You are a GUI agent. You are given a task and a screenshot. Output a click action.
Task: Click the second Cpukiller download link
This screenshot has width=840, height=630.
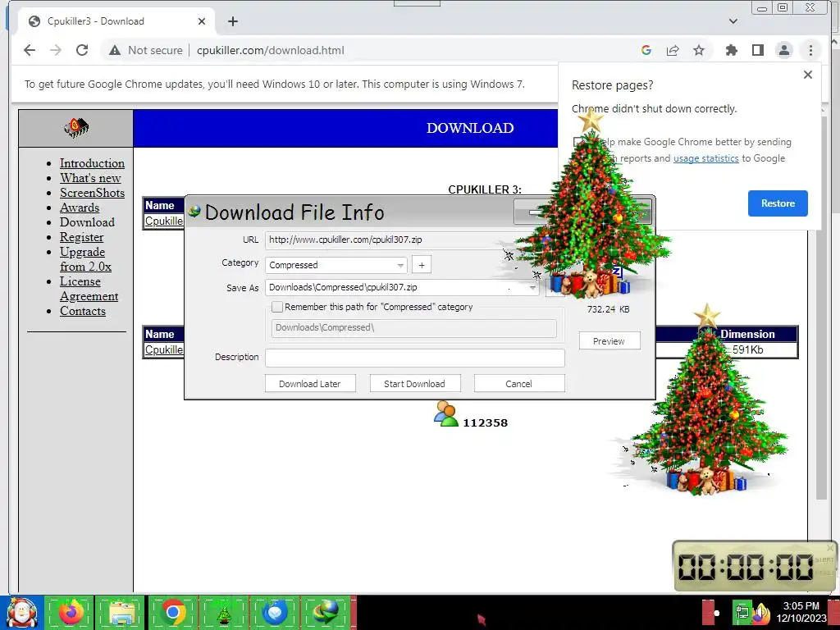pyautogui.click(x=164, y=349)
